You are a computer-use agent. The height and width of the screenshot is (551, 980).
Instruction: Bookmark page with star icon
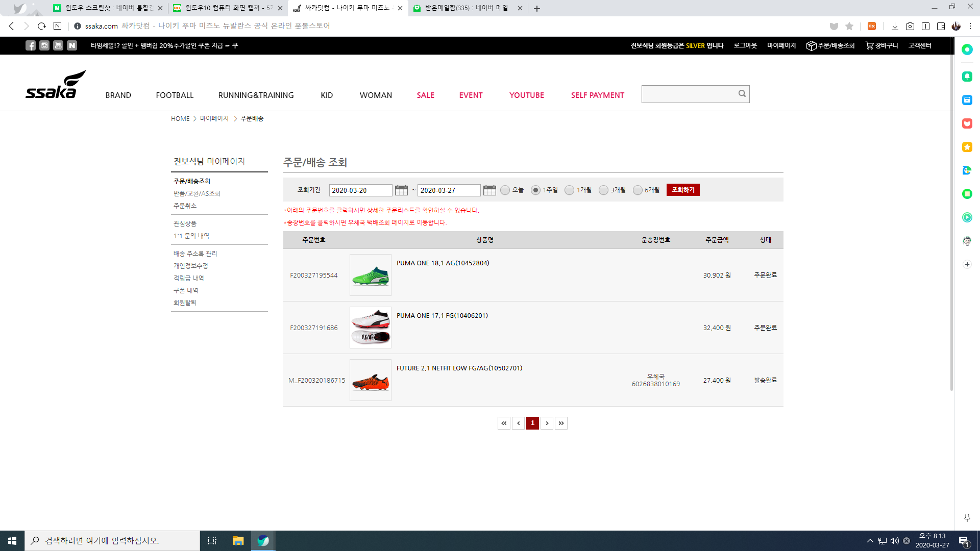point(849,26)
